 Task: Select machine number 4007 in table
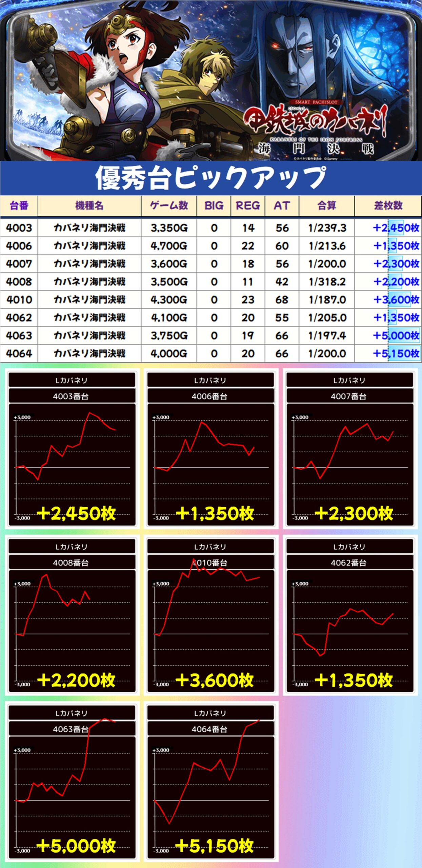click(x=19, y=264)
